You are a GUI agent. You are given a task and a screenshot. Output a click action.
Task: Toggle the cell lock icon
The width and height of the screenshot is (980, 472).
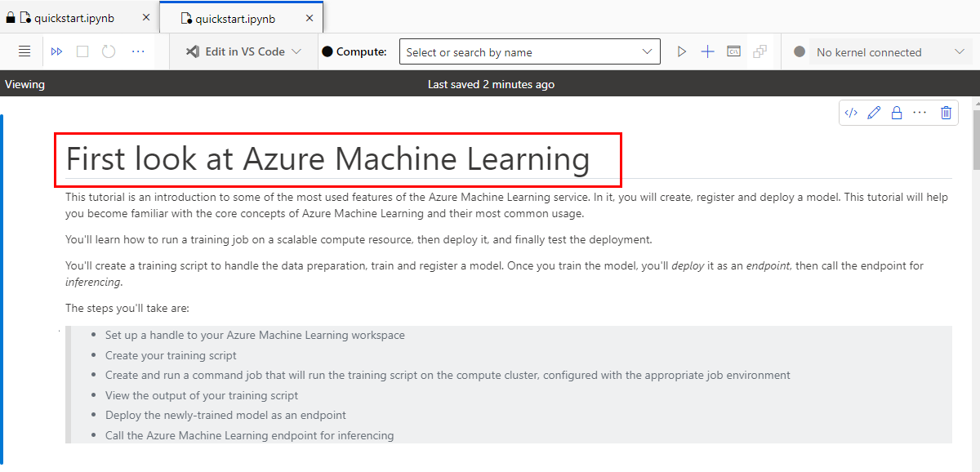tap(896, 113)
